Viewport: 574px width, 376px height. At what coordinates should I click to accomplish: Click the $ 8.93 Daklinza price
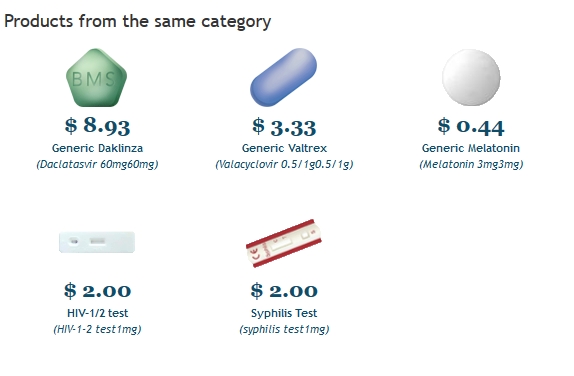click(97, 126)
